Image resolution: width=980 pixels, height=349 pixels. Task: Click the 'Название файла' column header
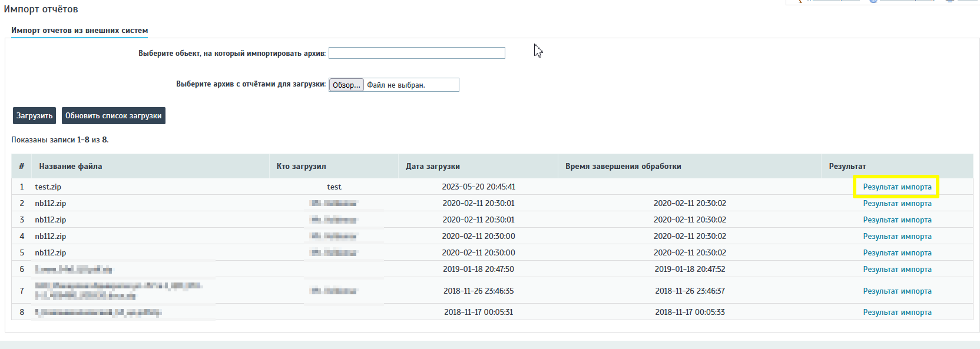[x=71, y=167]
